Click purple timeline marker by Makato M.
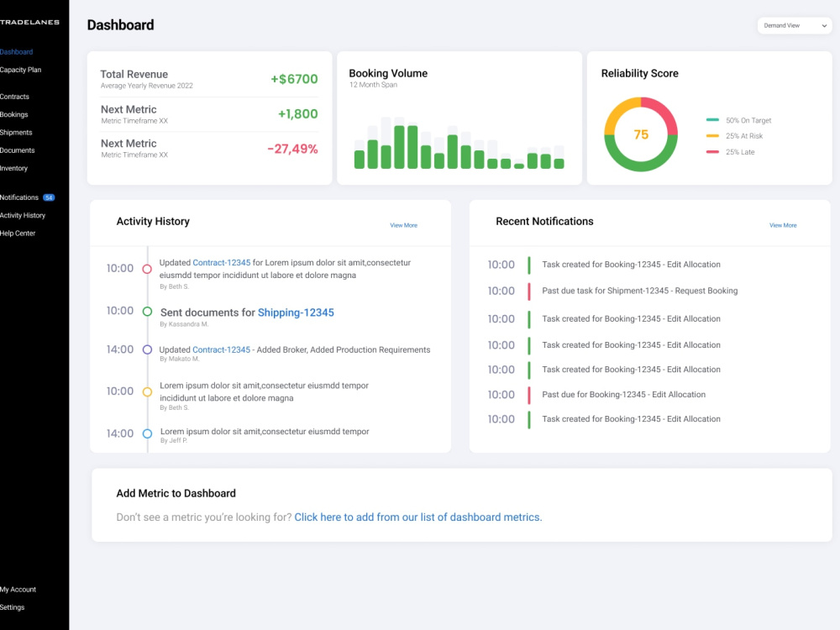The width and height of the screenshot is (840, 630). coord(147,349)
